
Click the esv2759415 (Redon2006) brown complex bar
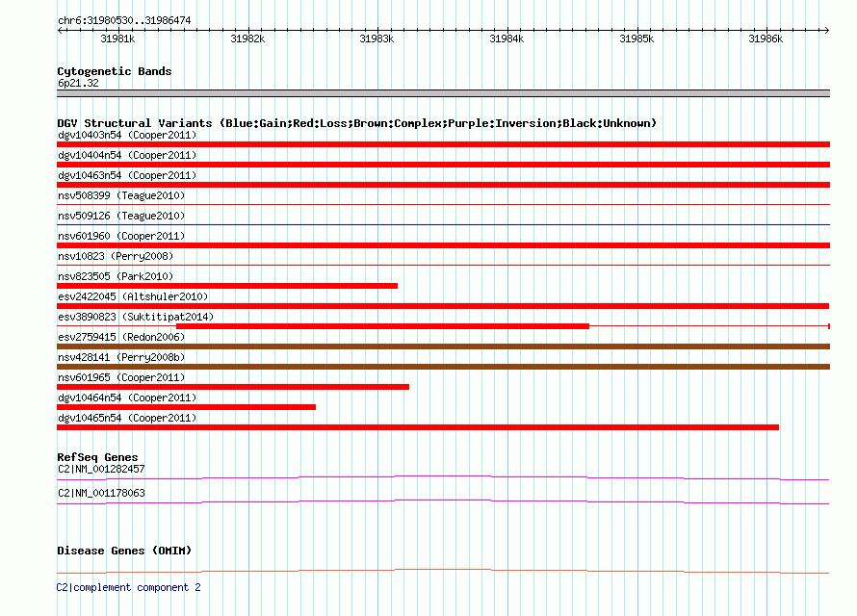click(443, 346)
